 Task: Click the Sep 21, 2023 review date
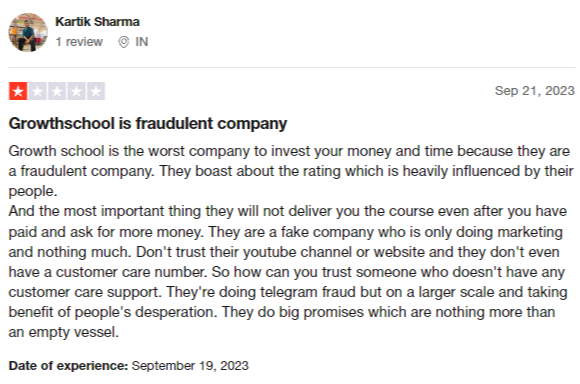[535, 91]
